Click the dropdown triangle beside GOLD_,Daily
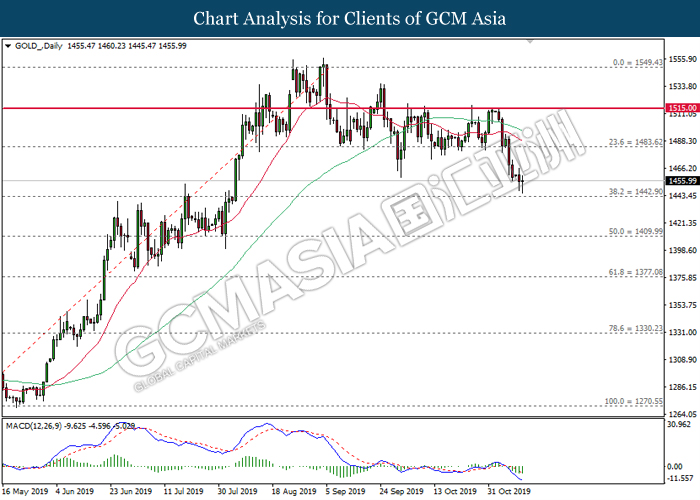 (8, 46)
